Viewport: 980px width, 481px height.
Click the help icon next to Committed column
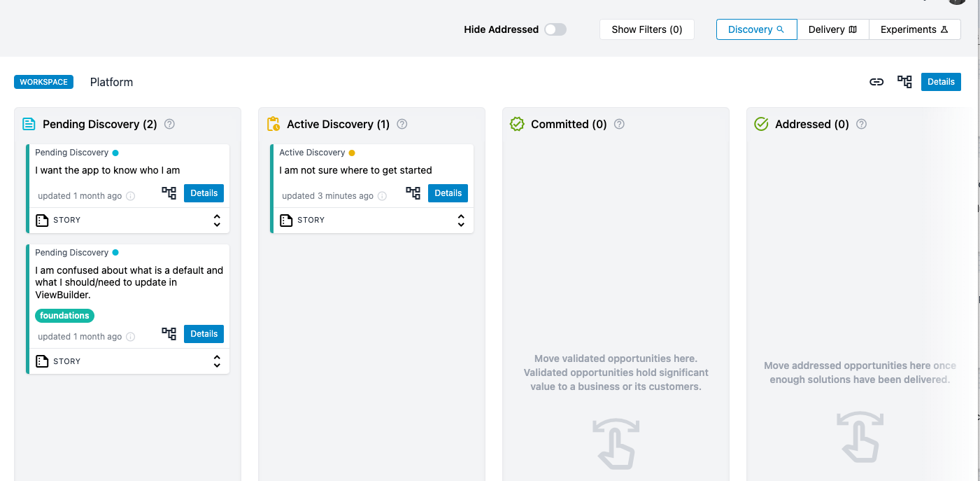pos(619,124)
